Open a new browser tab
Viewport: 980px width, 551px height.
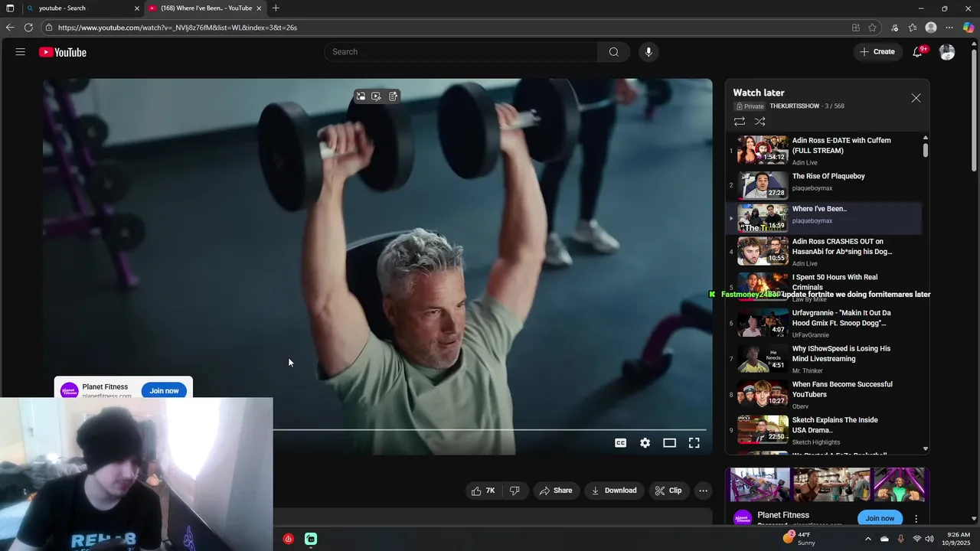click(276, 8)
